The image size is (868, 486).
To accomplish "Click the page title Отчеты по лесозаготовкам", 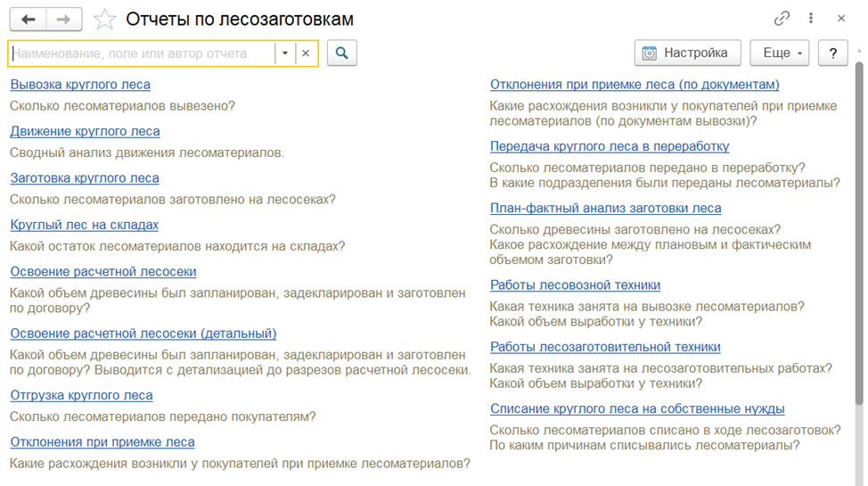I will (x=240, y=20).
